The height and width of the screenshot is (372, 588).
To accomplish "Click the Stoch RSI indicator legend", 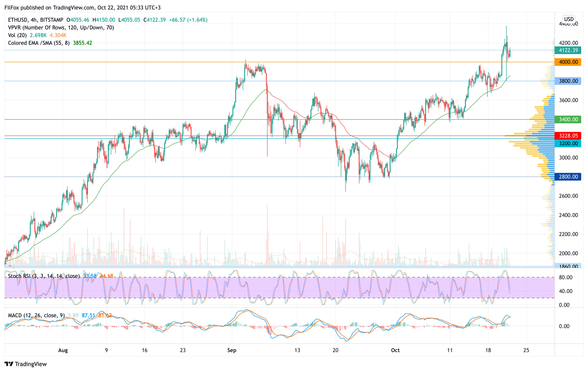I will pyautogui.click(x=44, y=276).
